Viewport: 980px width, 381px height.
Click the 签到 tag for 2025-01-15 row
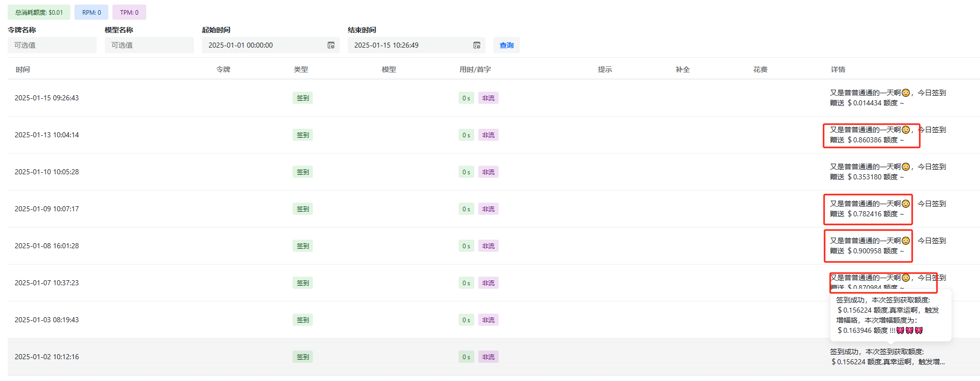303,98
